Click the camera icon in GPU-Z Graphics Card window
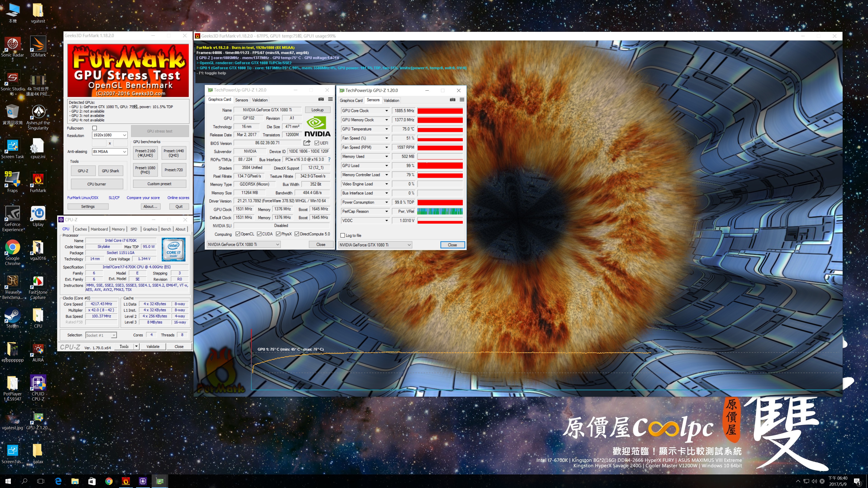 [321, 99]
